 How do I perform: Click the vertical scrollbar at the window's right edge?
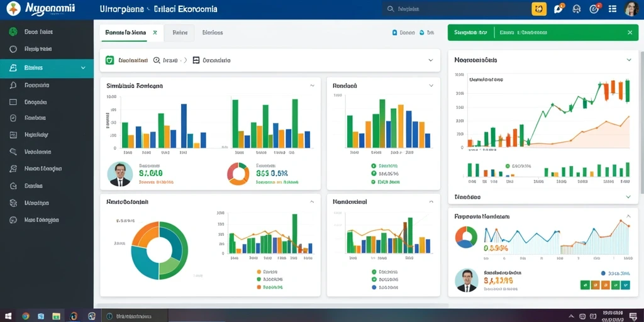[x=641, y=123]
